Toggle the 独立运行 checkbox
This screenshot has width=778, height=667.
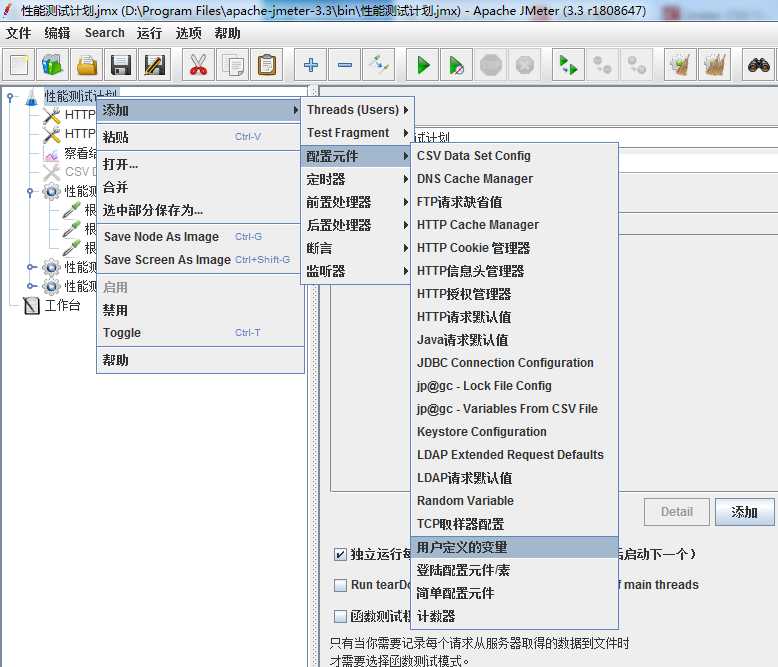(340, 554)
